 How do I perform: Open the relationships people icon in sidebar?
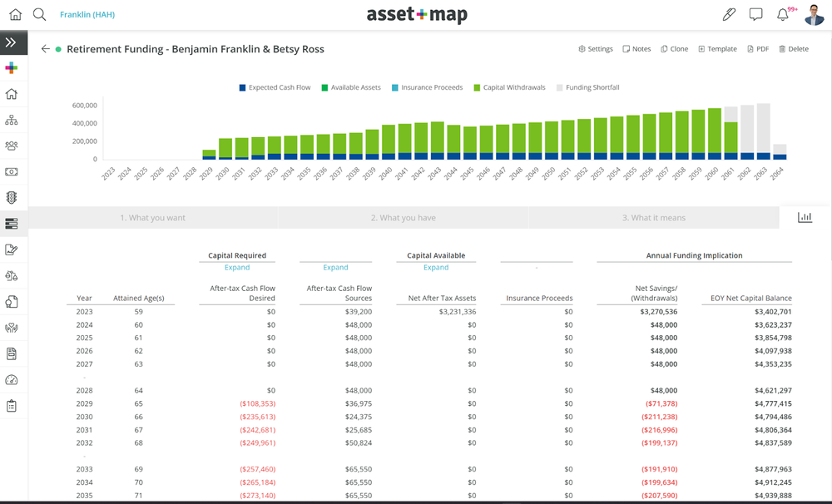pyautogui.click(x=12, y=145)
